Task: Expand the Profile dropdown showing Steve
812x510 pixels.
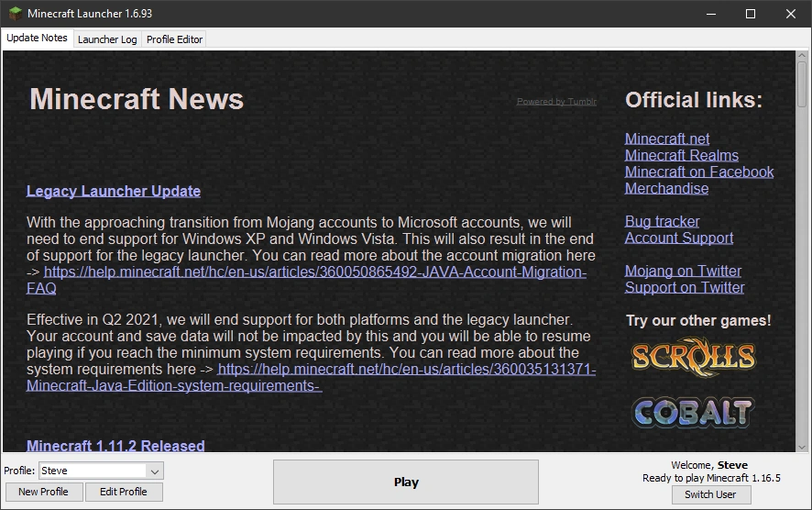Action: 102,471
